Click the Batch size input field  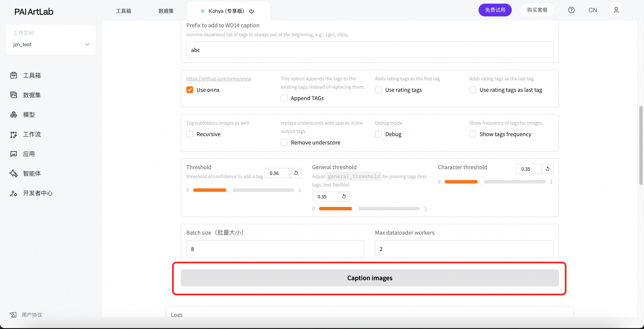coord(275,249)
